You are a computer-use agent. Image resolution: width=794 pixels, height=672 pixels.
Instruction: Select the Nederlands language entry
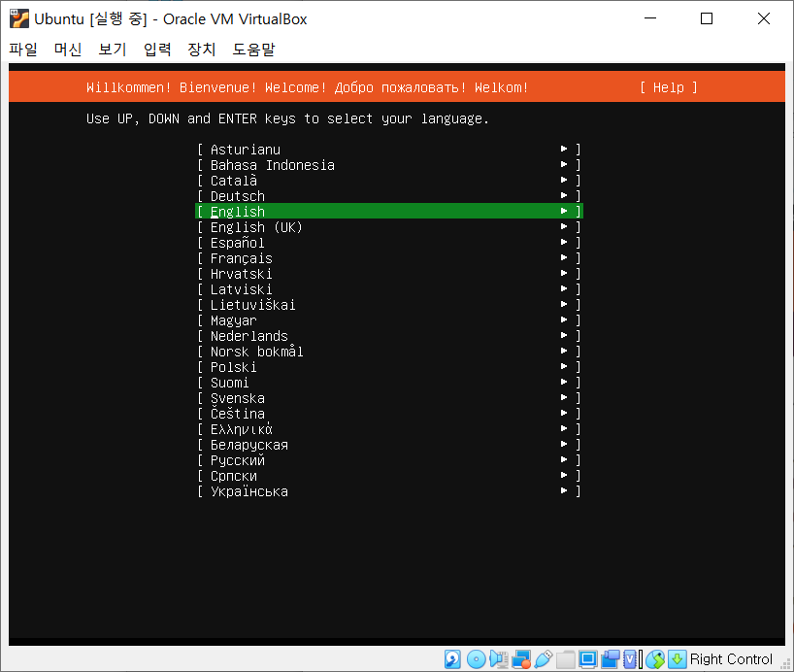[x=389, y=335]
